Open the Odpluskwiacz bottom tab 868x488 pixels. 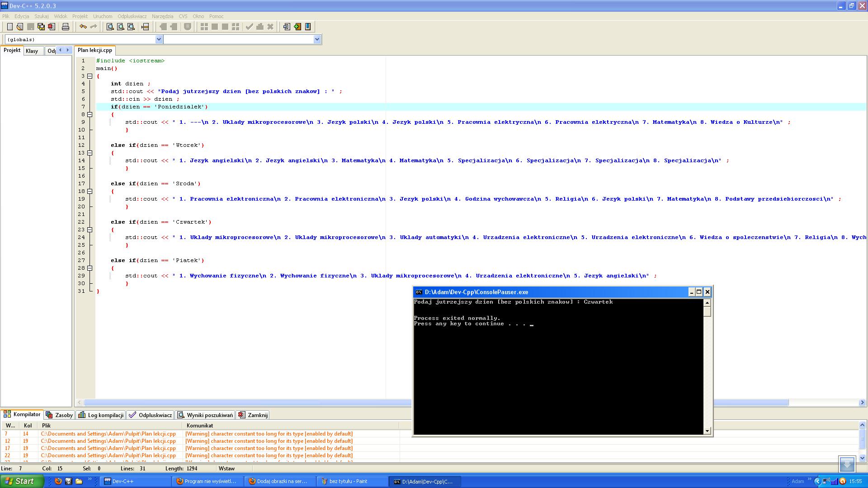point(151,415)
